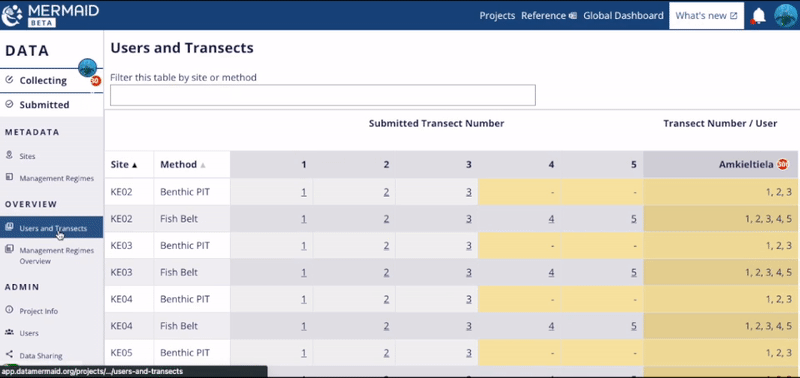
Task: Open transect 1 for KE02 Benthic PIT
Action: pyautogui.click(x=304, y=192)
